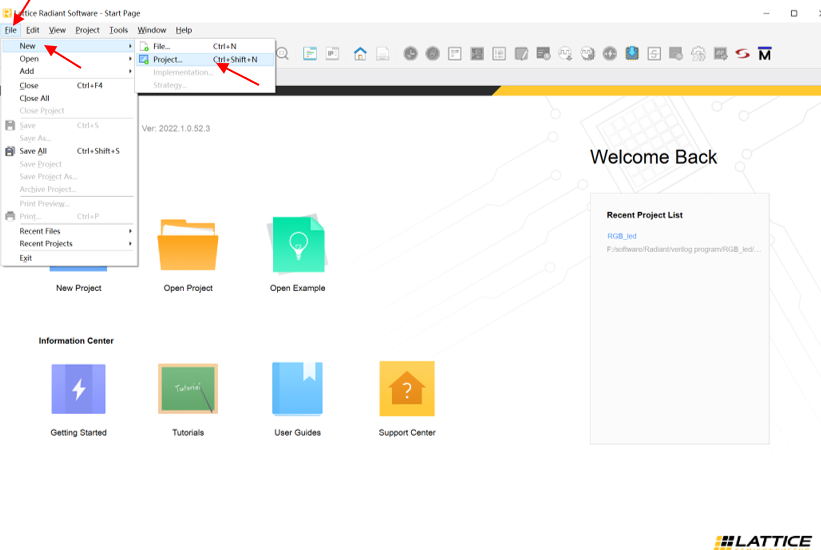Choose New Project... with Ctrl+Shift+N

(205, 60)
